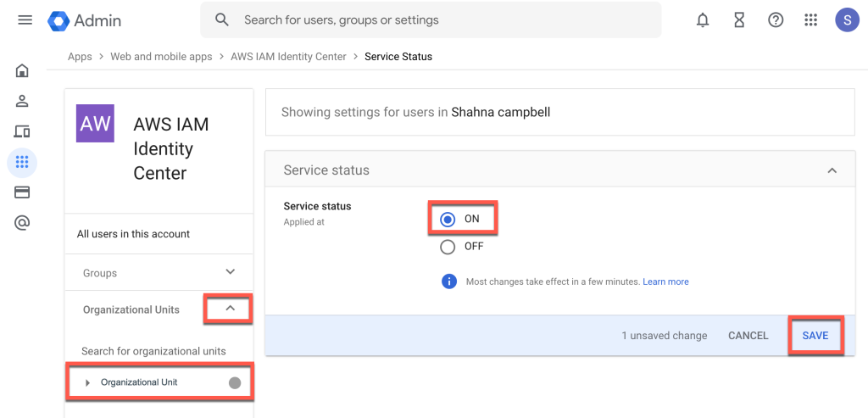Screen dimensions: 868x418
Task: Open the account avatar S
Action: 847,20
